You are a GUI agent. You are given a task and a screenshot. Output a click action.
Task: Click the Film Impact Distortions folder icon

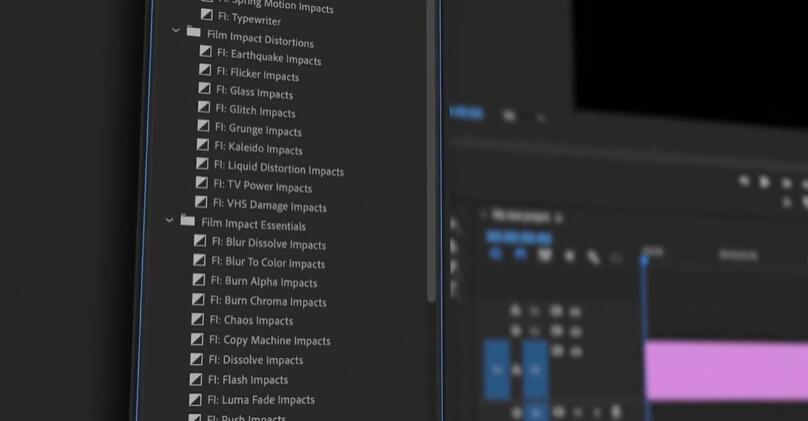tap(193, 32)
